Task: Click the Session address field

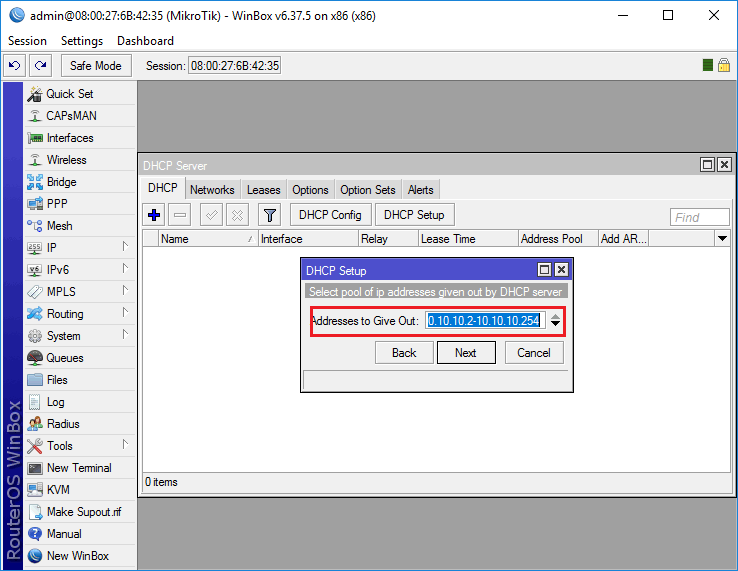Action: [234, 65]
